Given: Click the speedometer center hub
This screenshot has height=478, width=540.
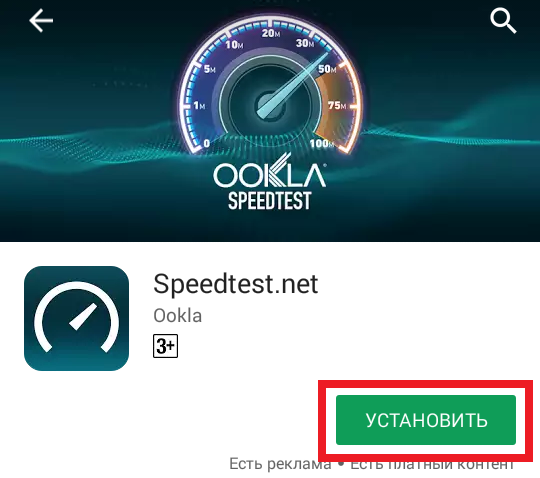Looking at the screenshot, I should point(271,106).
